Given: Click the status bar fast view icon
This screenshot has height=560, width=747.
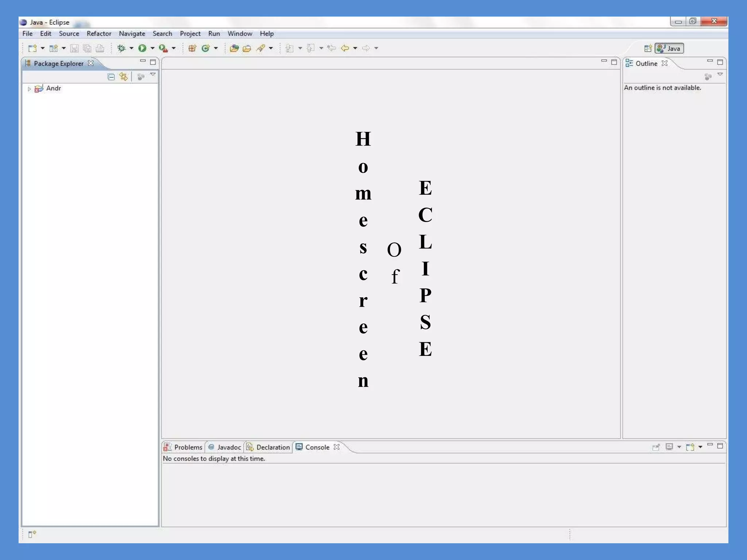Looking at the screenshot, I should pyautogui.click(x=32, y=534).
